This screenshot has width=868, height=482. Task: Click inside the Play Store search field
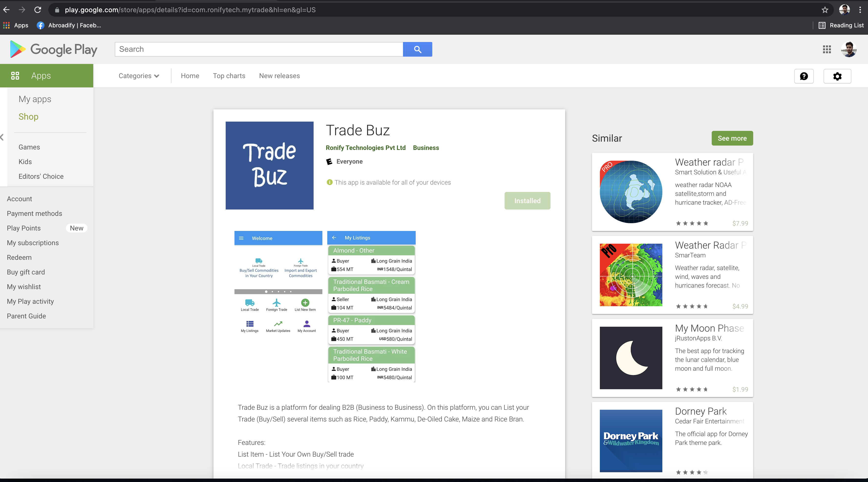258,49
